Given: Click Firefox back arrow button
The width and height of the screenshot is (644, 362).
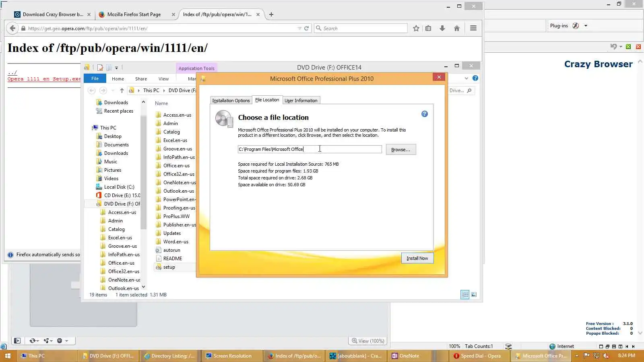Looking at the screenshot, I should [x=12, y=28].
